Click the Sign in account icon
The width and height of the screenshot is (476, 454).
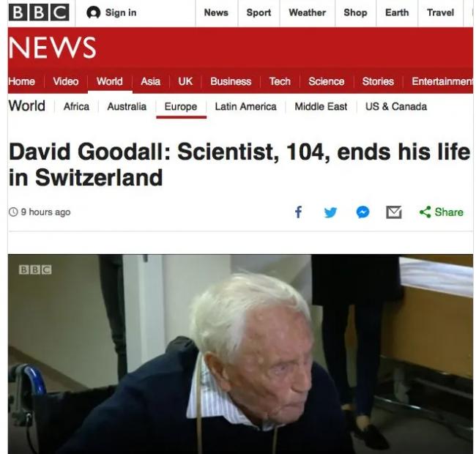click(x=93, y=12)
